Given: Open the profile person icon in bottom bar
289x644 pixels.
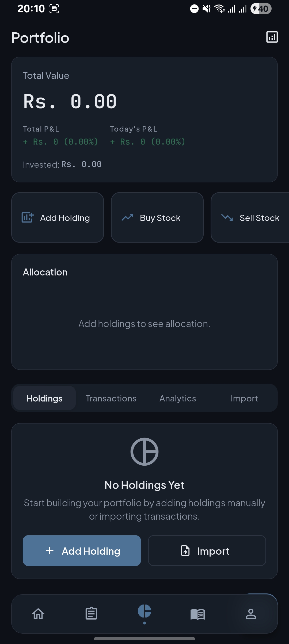Looking at the screenshot, I should tap(251, 614).
